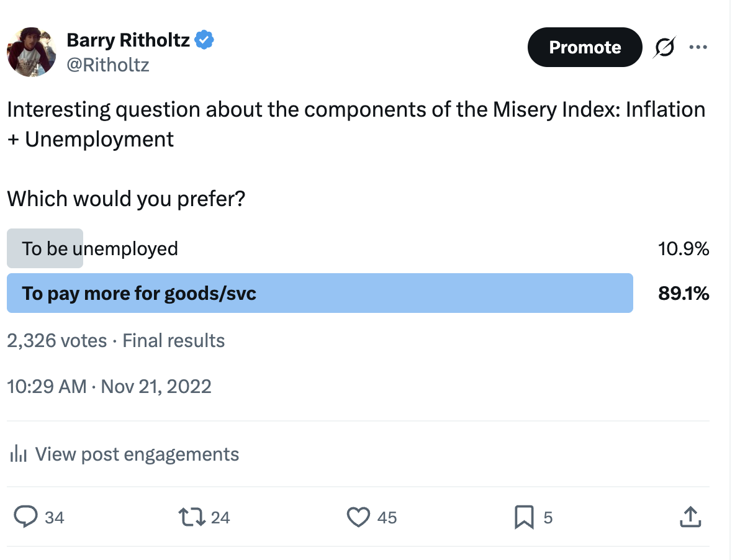Viewport: 740px width, 560px height.
Task: Click the bar chart engagements icon
Action: [x=19, y=454]
